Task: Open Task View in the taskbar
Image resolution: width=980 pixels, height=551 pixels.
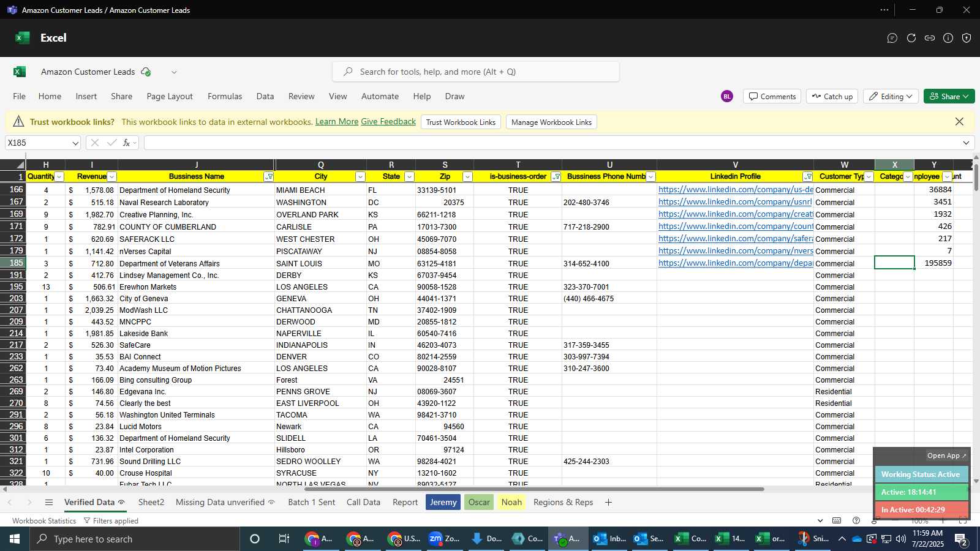Action: coord(284,539)
